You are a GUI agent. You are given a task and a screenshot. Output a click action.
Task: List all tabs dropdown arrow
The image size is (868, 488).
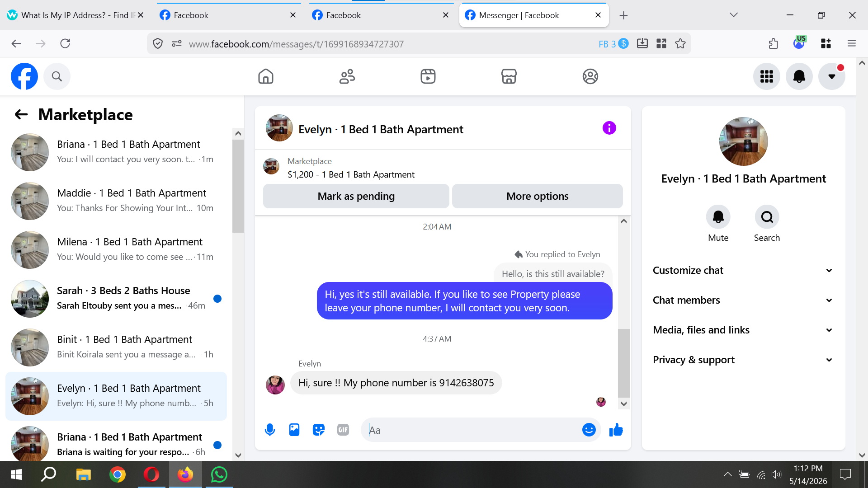pos(733,15)
